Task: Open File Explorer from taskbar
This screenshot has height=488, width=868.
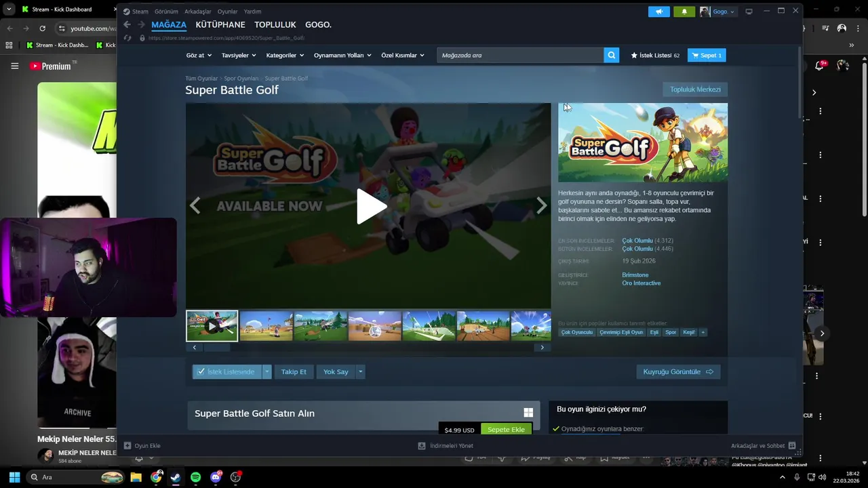Action: click(x=136, y=477)
